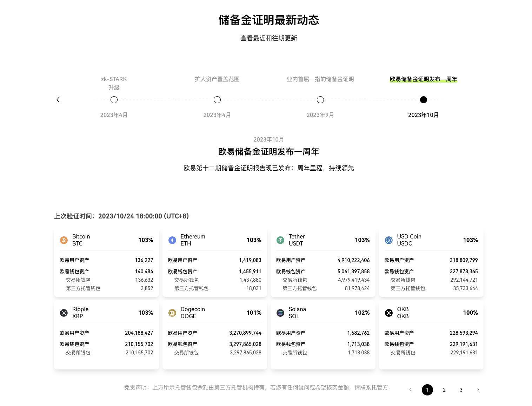Click the Ethereum ETH coin icon
The width and height of the screenshot is (532, 406).
point(172,240)
